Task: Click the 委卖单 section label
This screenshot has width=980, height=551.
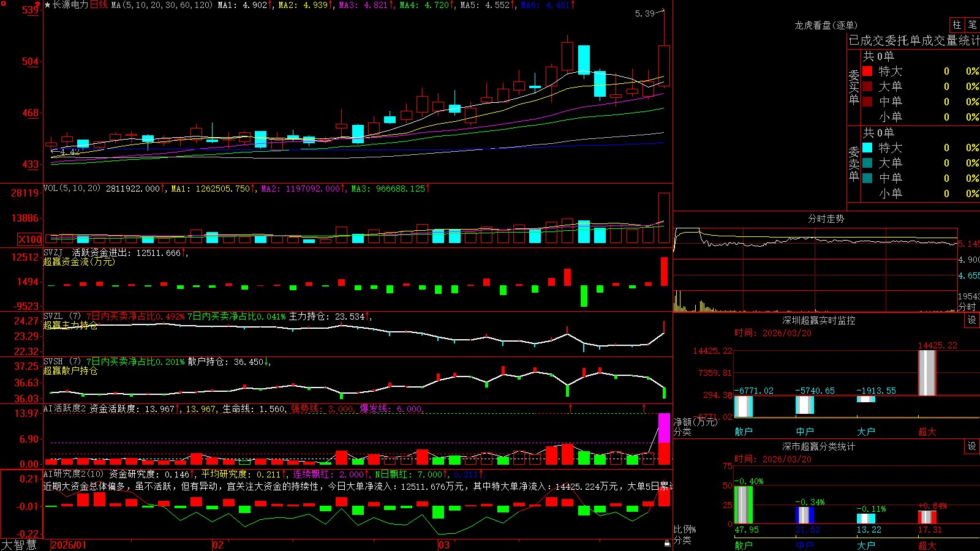Action: [854, 164]
